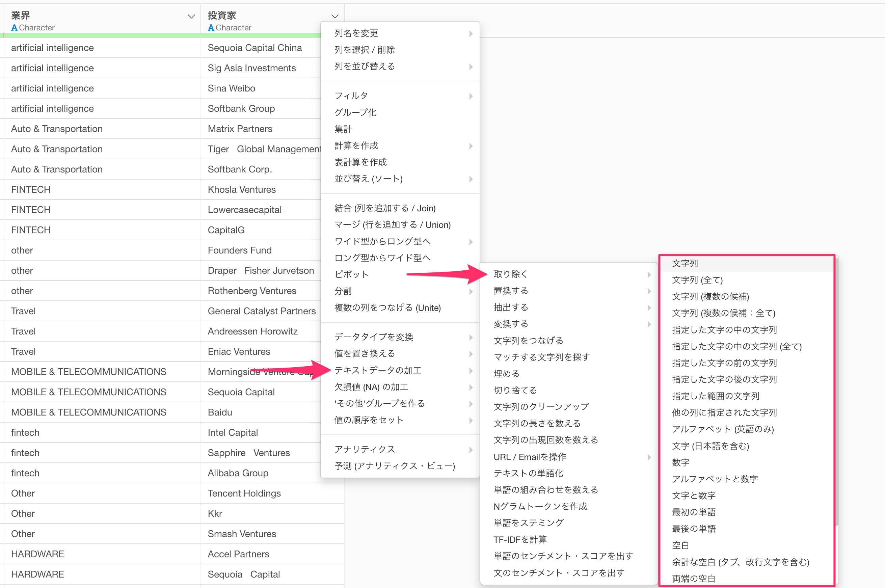
Task: Open the 変換する submenu
Action: (569, 324)
